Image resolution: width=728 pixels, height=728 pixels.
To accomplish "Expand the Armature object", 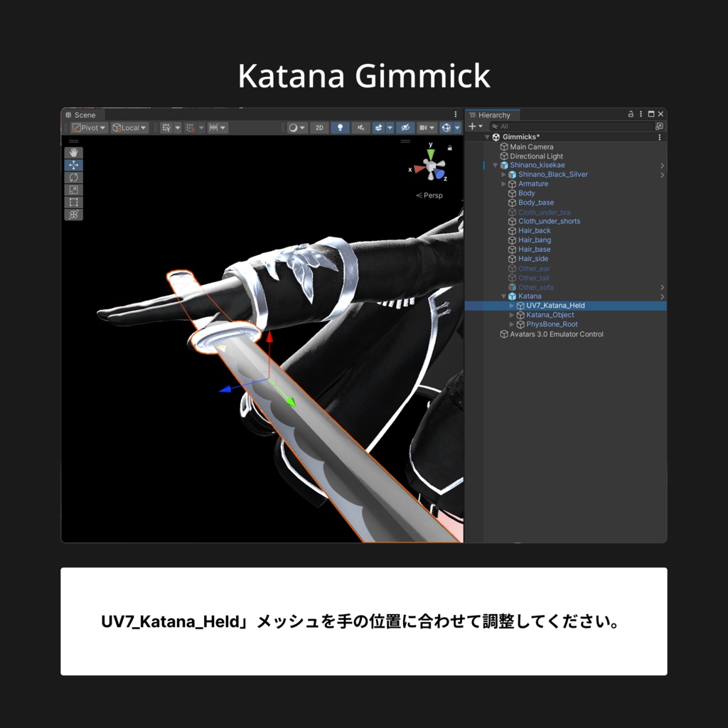I will tap(504, 184).
